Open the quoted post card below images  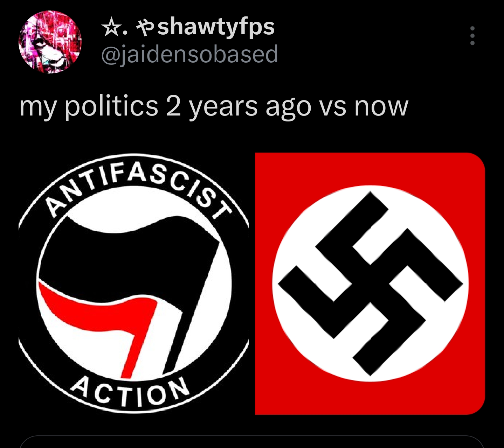[x=252, y=442]
